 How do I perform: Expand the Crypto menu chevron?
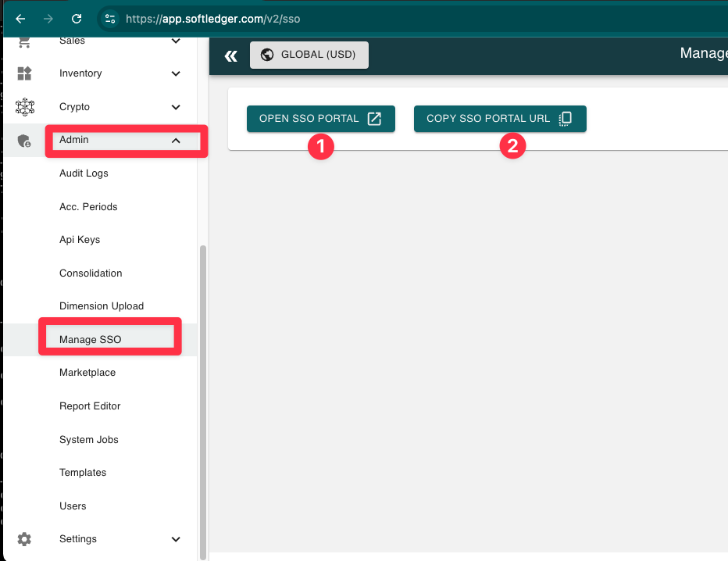pos(176,107)
